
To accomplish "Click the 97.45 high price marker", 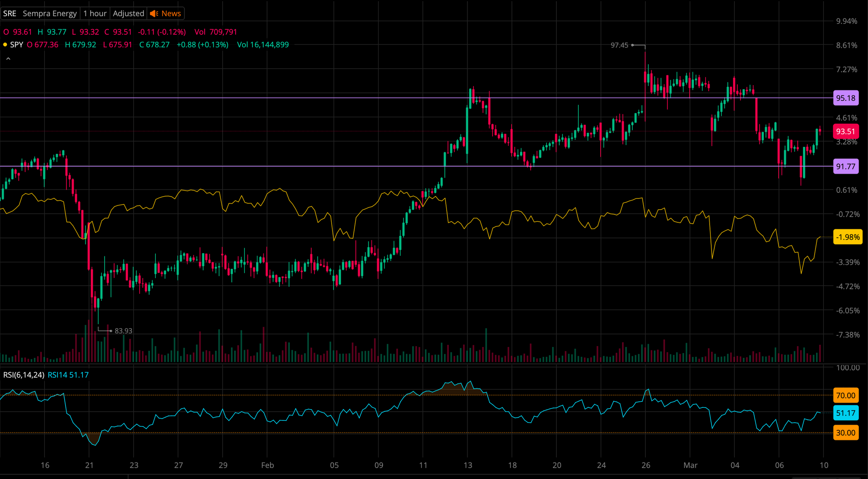I will pos(619,45).
